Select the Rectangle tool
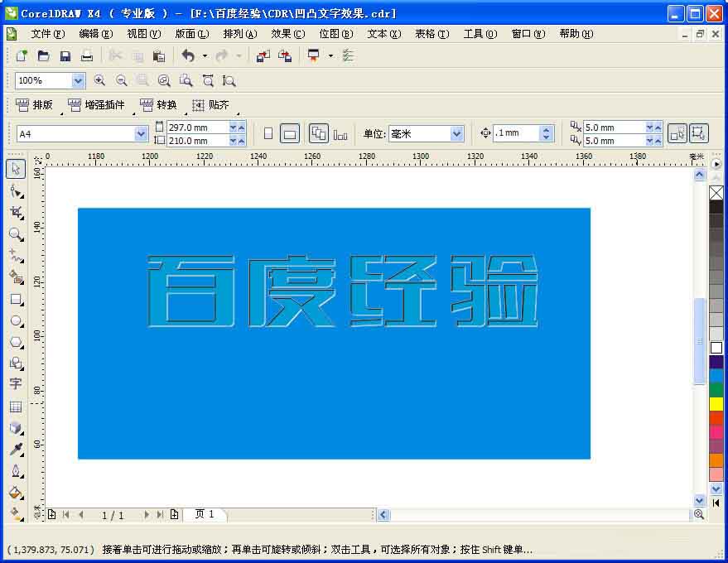The width and height of the screenshot is (728, 563). (x=16, y=300)
